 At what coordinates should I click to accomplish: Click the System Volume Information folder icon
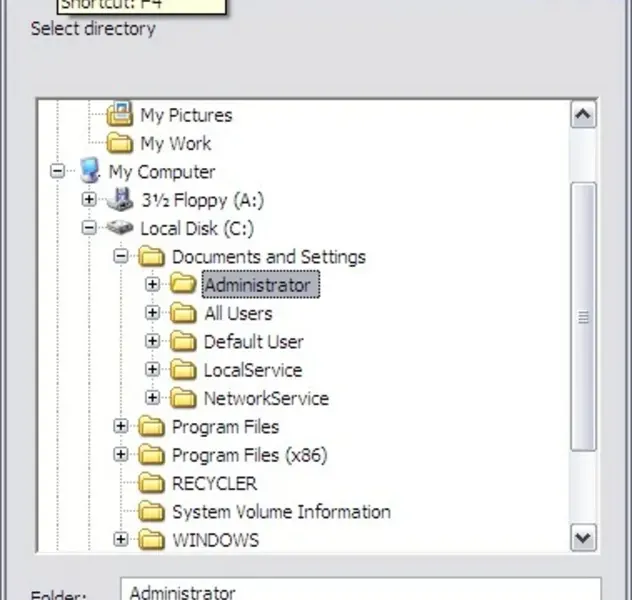(152, 512)
